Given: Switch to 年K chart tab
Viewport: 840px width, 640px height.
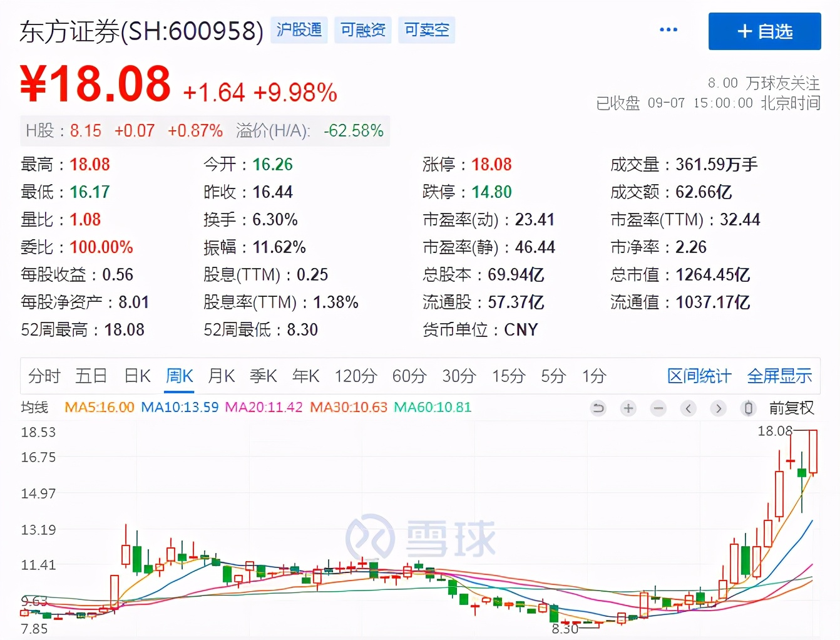Looking at the screenshot, I should coord(306,376).
